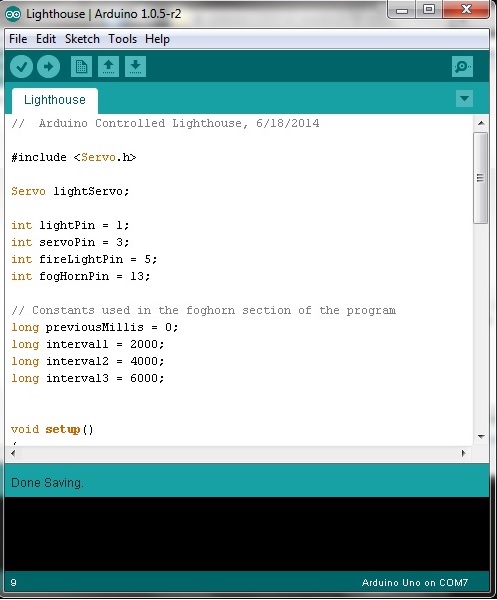Open the Edit menu
Screen dimensions: 497x600
[46, 39]
